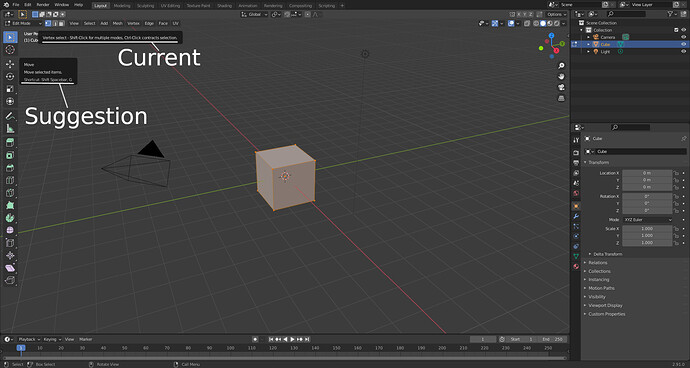Open the Render menu
This screenshot has width=690, height=368.
point(43,5)
